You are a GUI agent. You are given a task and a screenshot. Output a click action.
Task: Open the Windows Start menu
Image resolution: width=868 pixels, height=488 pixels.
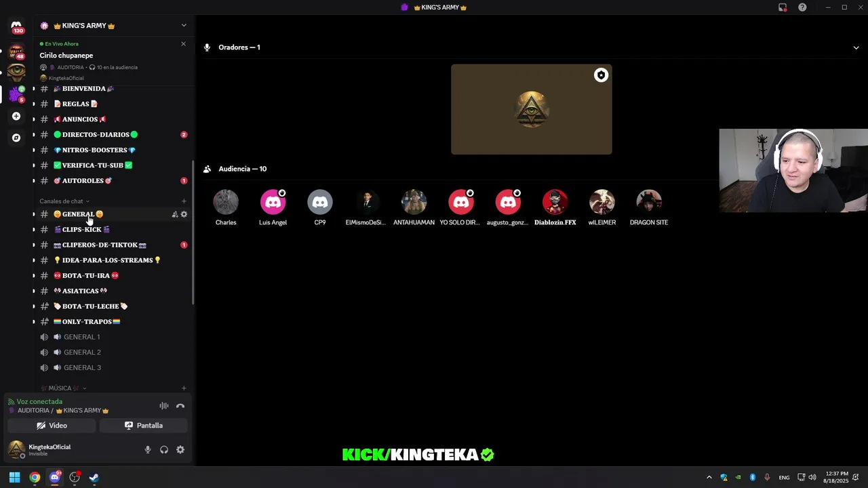(x=14, y=477)
